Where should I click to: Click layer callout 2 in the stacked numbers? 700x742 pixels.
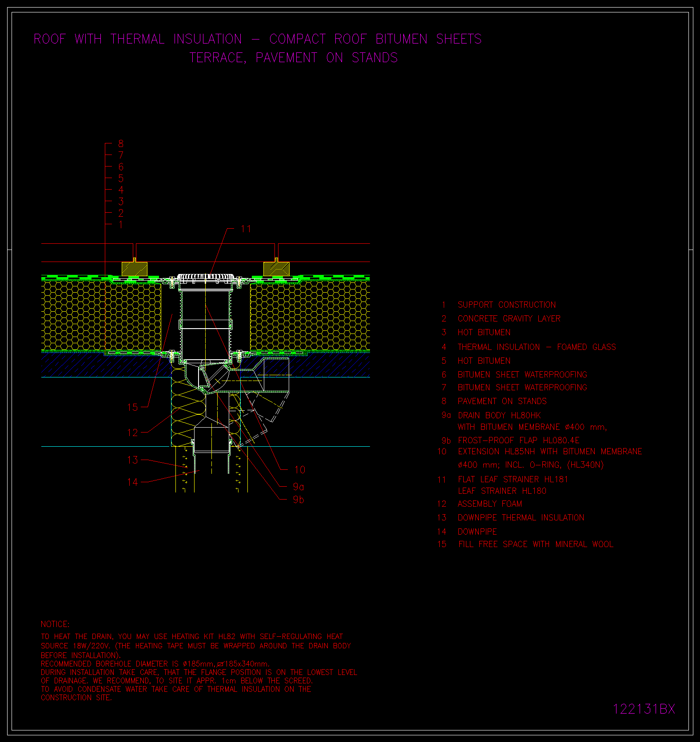click(121, 213)
